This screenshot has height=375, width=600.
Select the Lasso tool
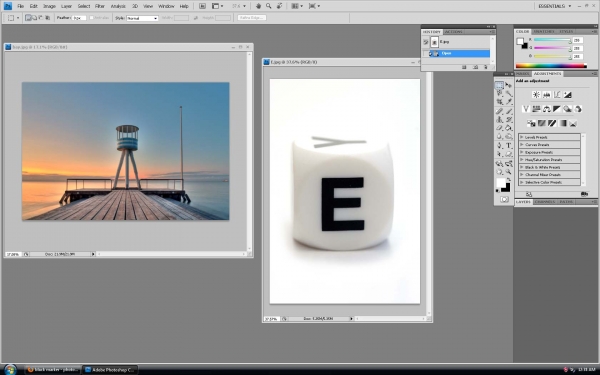499,93
